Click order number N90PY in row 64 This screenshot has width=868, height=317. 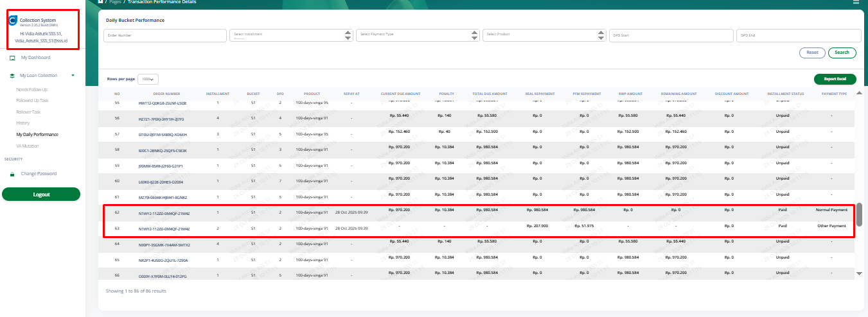coord(164,244)
